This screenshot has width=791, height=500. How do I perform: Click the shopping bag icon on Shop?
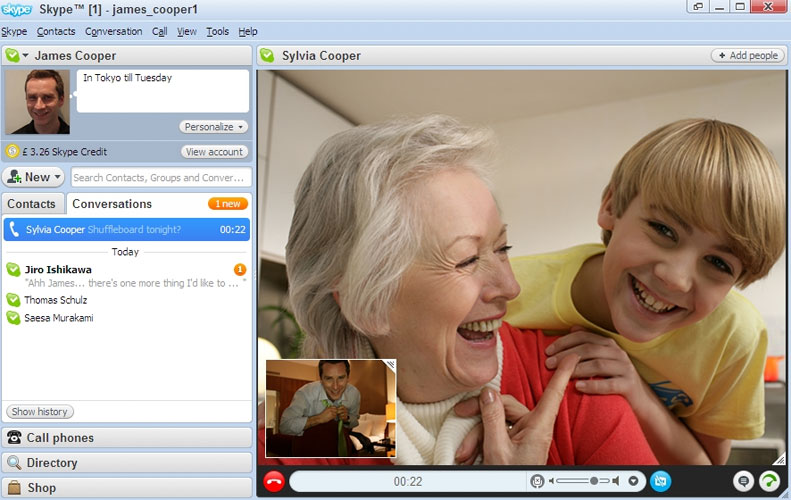[x=14, y=488]
